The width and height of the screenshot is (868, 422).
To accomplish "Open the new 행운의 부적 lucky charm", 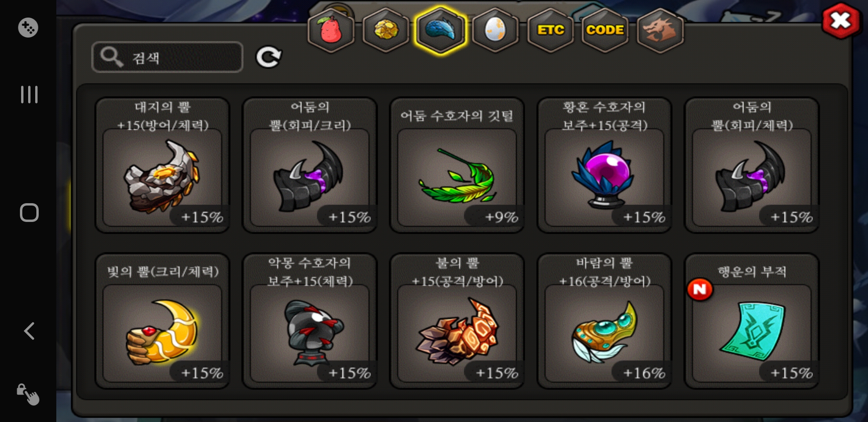I will click(x=752, y=321).
